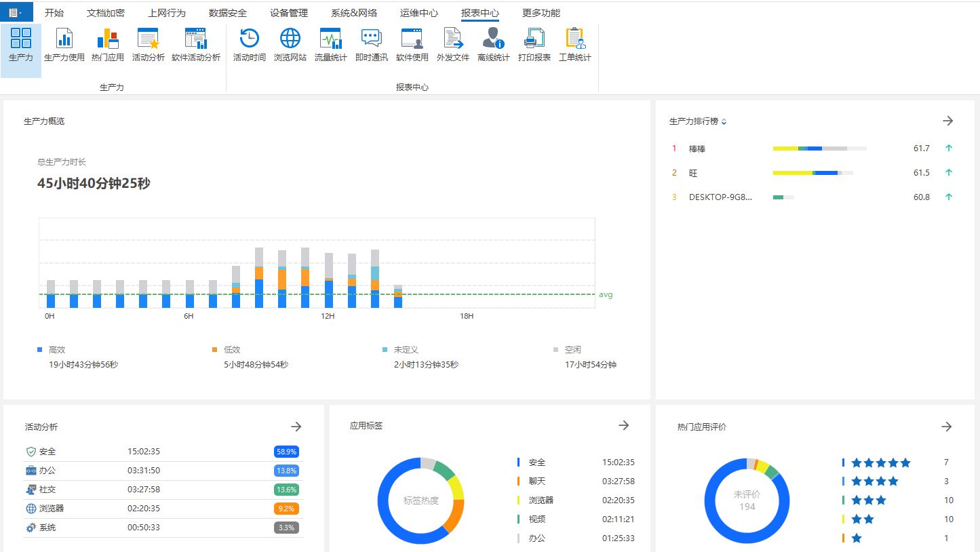Image resolution: width=980 pixels, height=552 pixels.
Task: Click the 视频 legend entry in 应用标签
Action: click(x=576, y=519)
